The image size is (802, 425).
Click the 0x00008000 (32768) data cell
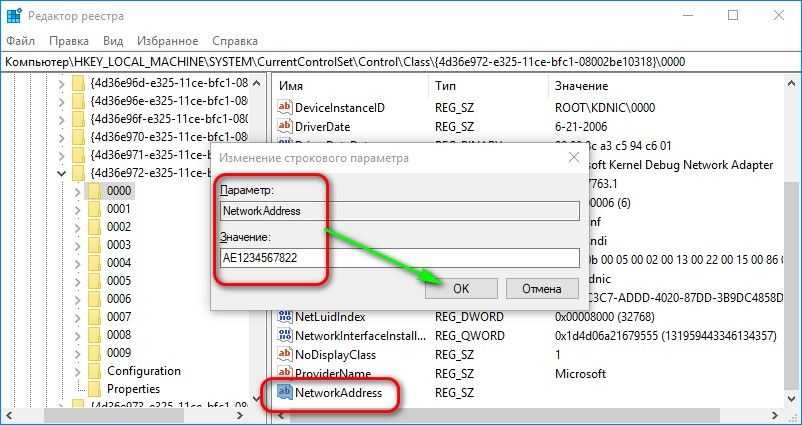pyautogui.click(x=605, y=317)
